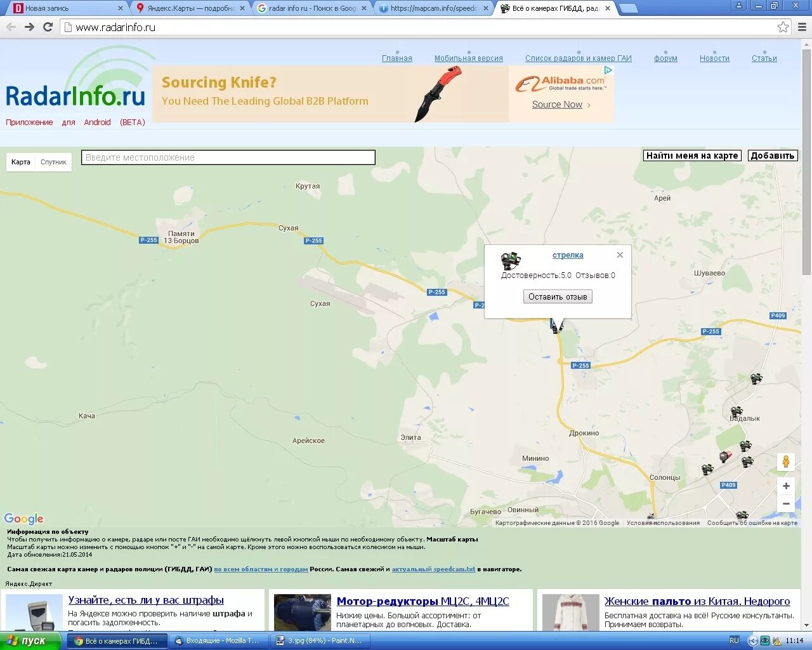Open Список радаров и камер ГАИ link
Viewport: 812px width, 650px height.
(579, 58)
